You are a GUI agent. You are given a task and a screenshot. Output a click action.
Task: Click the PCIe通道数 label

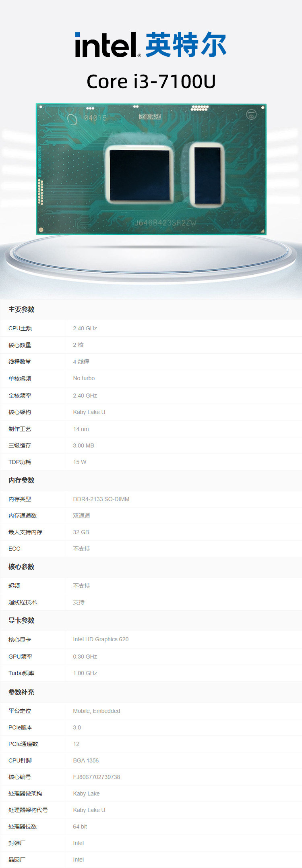tap(23, 744)
